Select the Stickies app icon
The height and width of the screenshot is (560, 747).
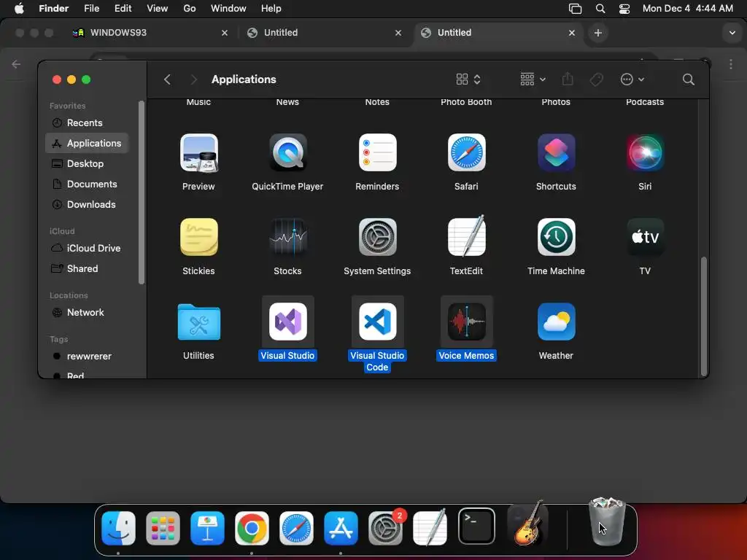(x=198, y=237)
